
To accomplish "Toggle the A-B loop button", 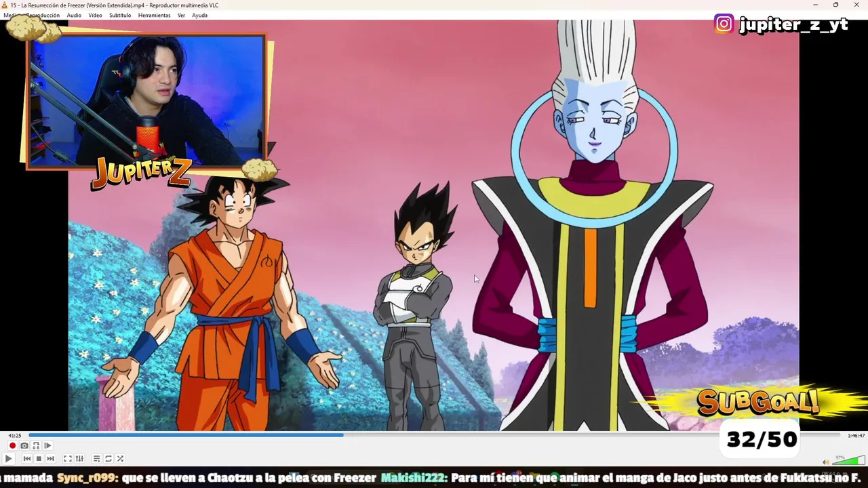I will (36, 445).
